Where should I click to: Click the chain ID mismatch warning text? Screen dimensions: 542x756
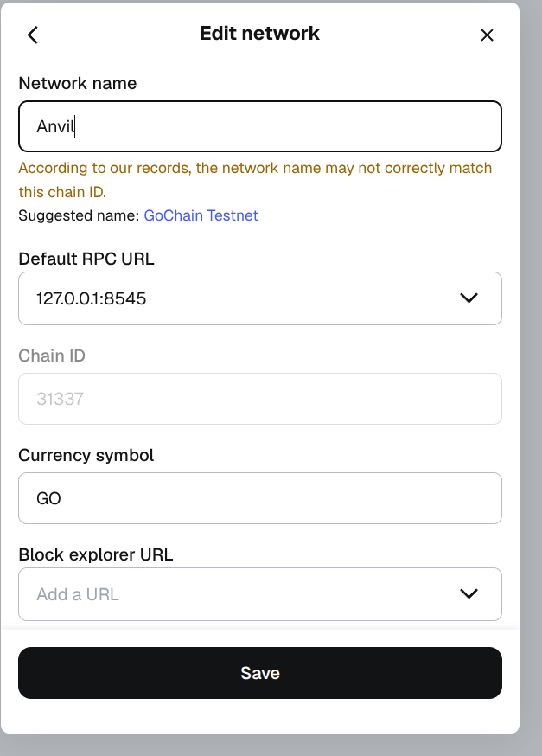click(x=255, y=180)
